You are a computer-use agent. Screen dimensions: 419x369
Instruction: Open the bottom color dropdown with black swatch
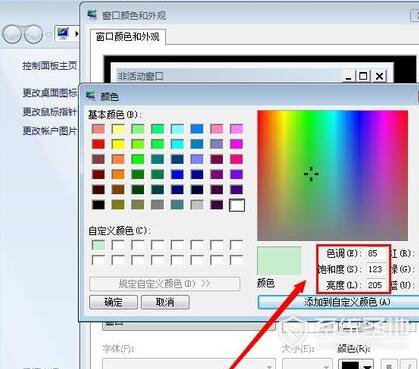tap(355, 364)
